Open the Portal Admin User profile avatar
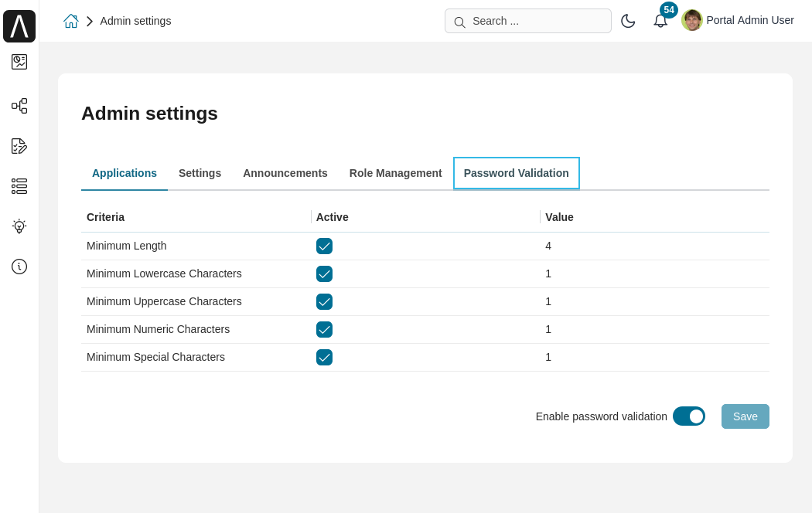Image resolution: width=812 pixels, height=513 pixels. [x=691, y=20]
